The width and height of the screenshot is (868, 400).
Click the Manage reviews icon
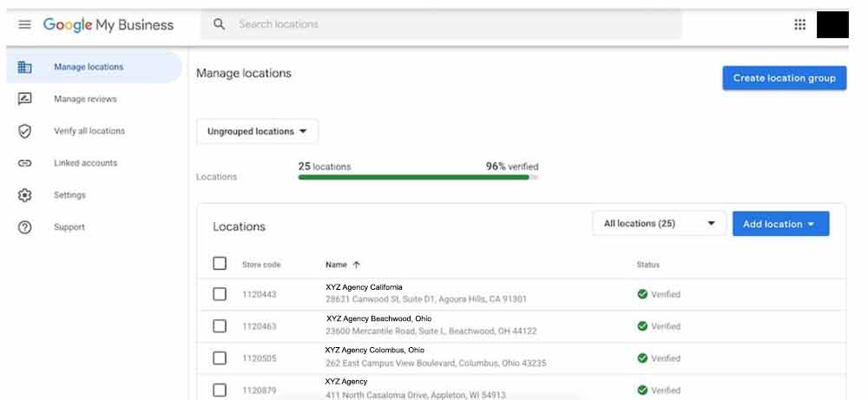pyautogui.click(x=24, y=99)
